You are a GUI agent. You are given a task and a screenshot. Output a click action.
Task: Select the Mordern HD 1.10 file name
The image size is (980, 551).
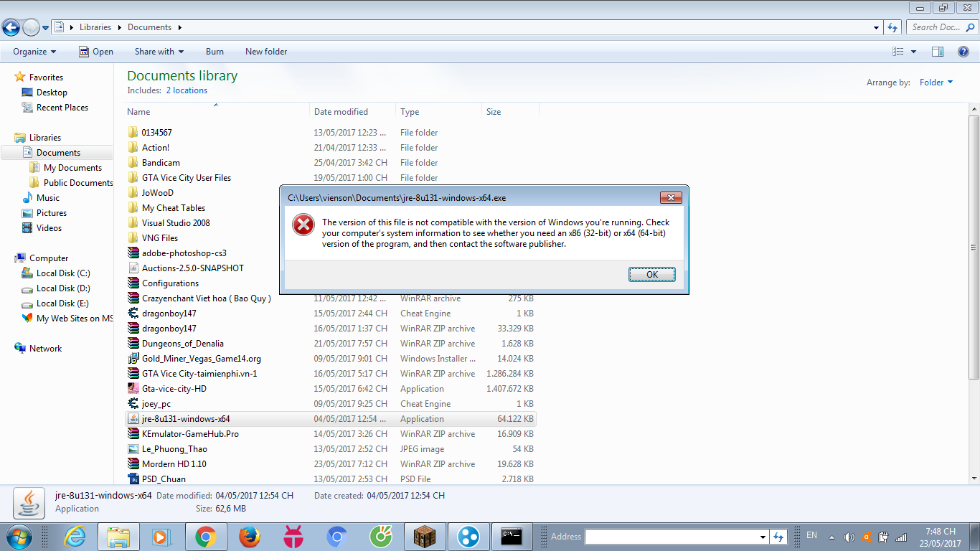click(x=174, y=464)
